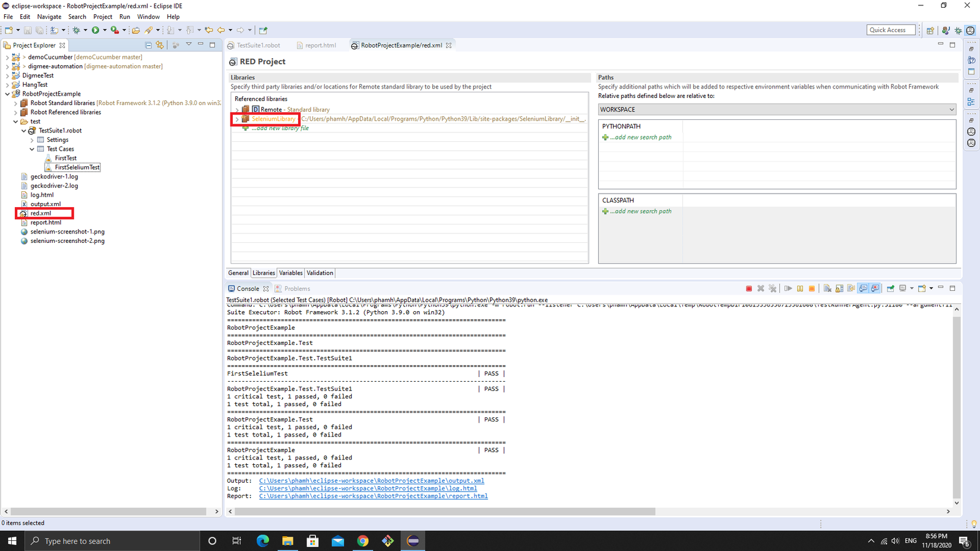Click the Open Type folder icon
980x551 pixels.
click(135, 30)
